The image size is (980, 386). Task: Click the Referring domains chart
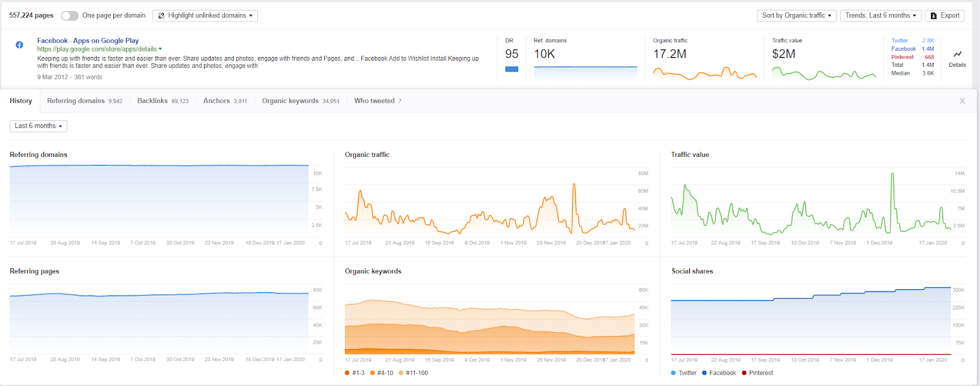[159, 201]
